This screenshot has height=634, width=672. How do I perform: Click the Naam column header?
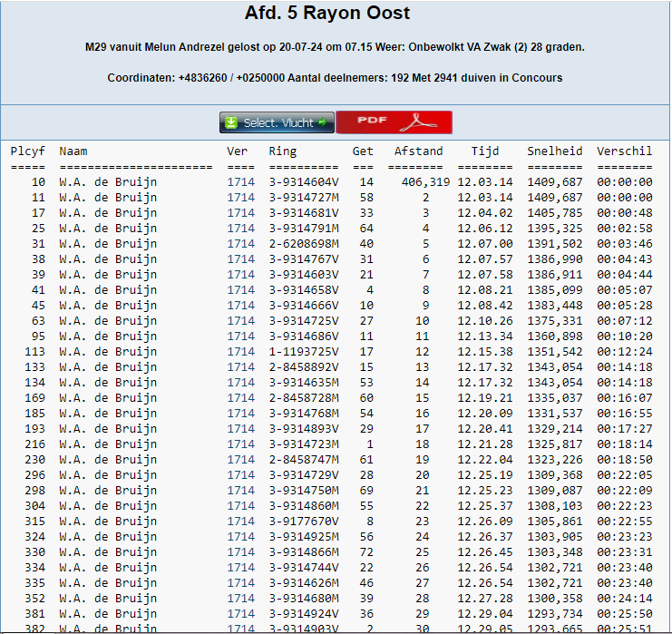click(x=73, y=151)
